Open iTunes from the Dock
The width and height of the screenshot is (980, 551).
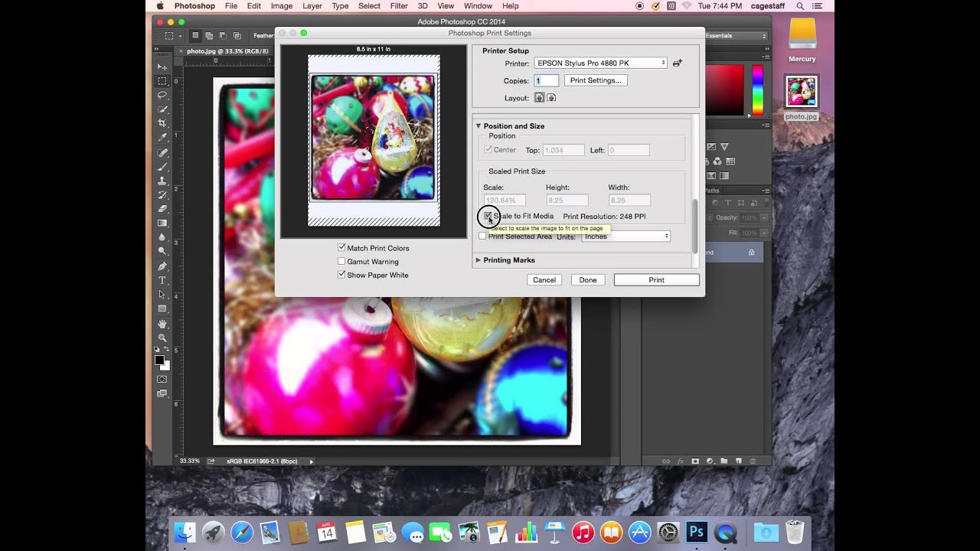(x=583, y=532)
